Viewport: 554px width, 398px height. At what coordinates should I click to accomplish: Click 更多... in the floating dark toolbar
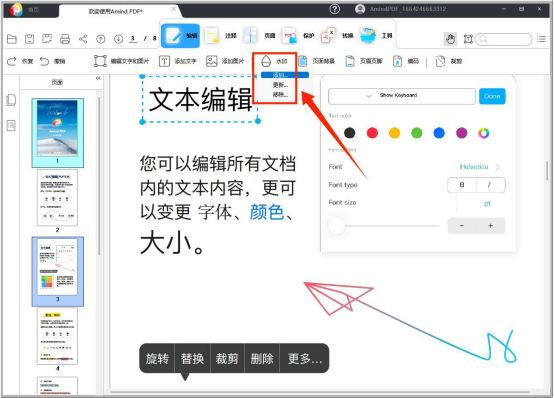305,359
